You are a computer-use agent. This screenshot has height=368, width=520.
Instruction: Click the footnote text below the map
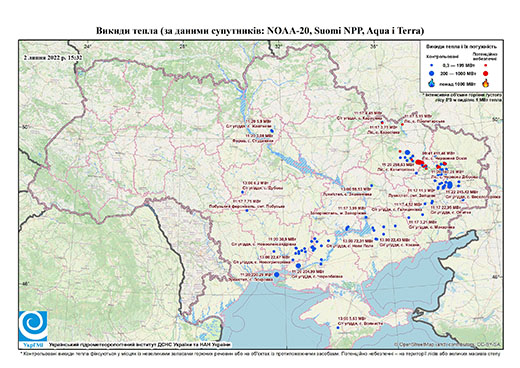[x=260, y=353]
